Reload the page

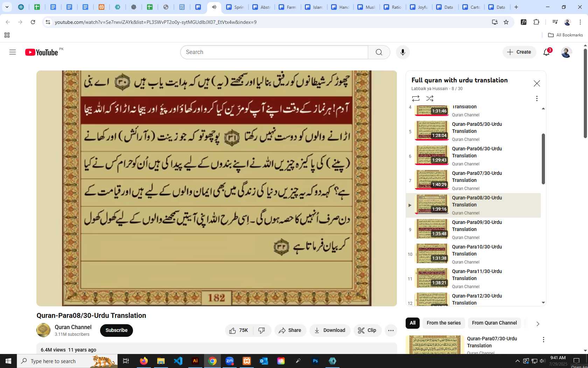click(x=33, y=22)
